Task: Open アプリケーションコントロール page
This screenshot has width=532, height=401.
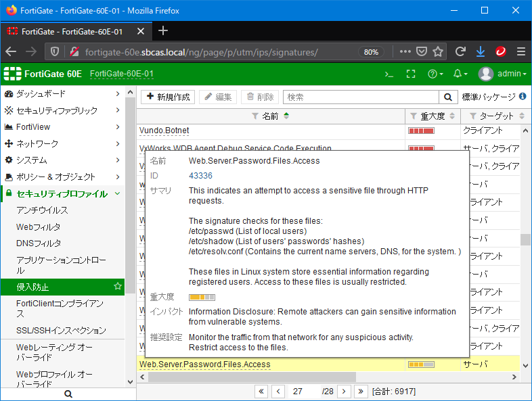Action: (62, 265)
